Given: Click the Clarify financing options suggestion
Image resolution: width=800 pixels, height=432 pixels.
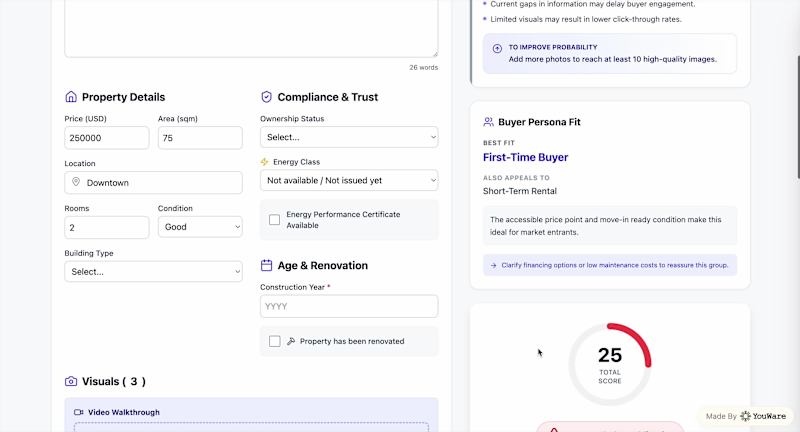Looking at the screenshot, I should [x=610, y=265].
